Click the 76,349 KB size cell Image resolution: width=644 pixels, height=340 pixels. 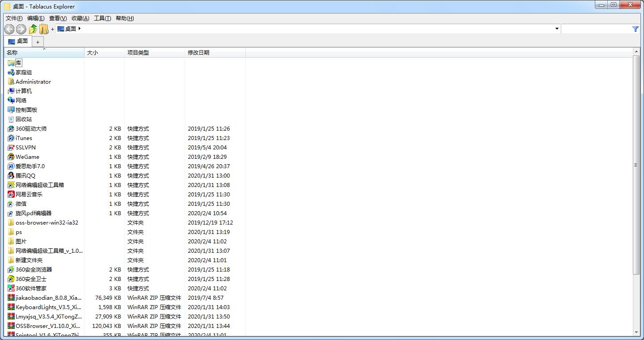tap(108, 298)
